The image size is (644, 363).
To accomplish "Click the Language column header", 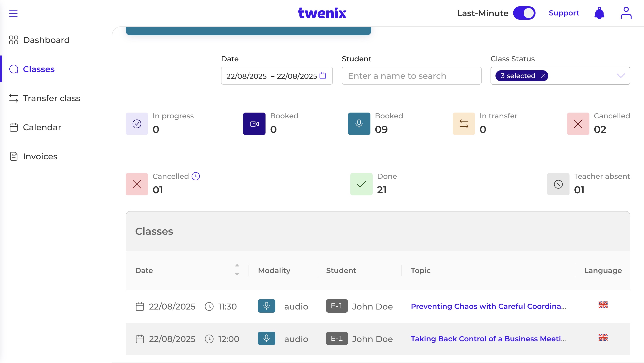I will [603, 270].
